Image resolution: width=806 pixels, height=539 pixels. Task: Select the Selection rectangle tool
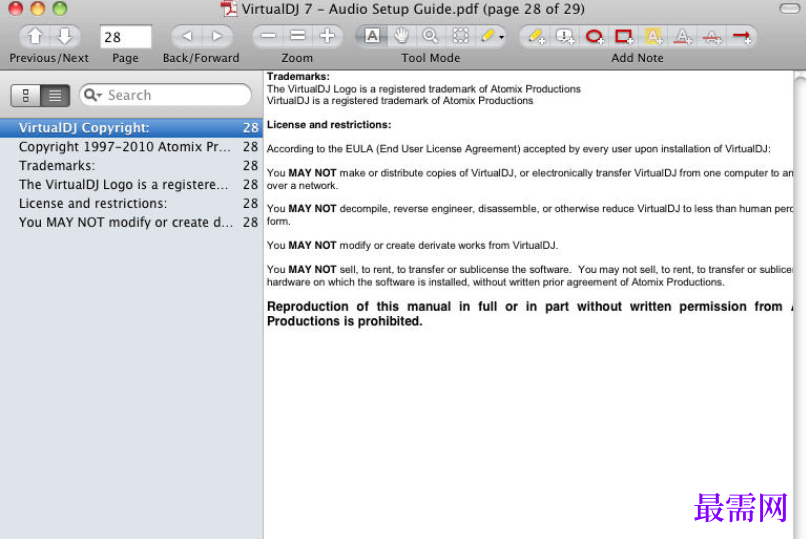pos(461,36)
